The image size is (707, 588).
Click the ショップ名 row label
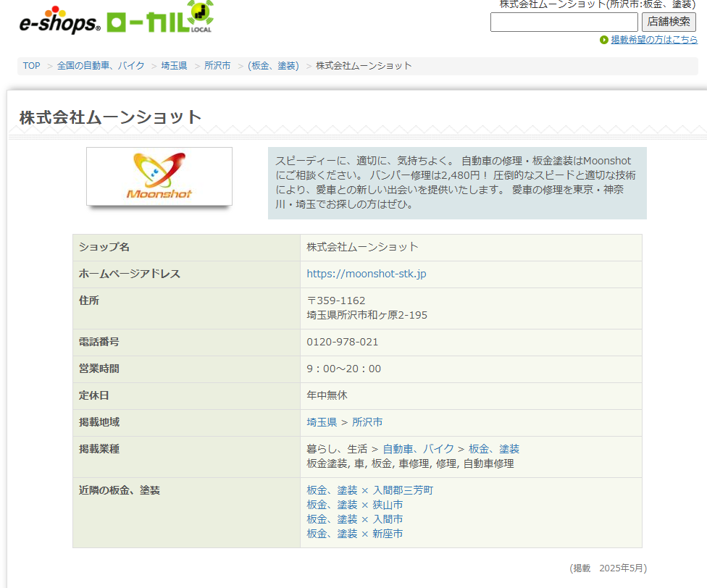pyautogui.click(x=104, y=247)
